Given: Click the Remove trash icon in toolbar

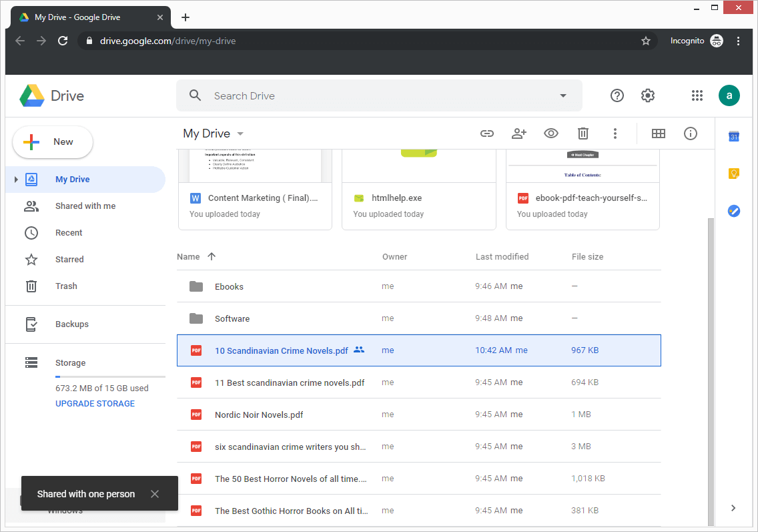Looking at the screenshot, I should pos(583,134).
